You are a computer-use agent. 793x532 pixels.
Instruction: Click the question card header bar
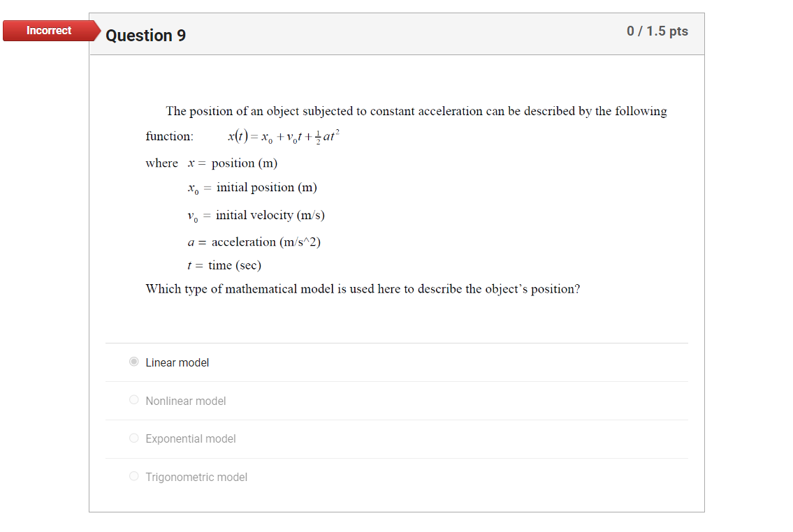[397, 34]
